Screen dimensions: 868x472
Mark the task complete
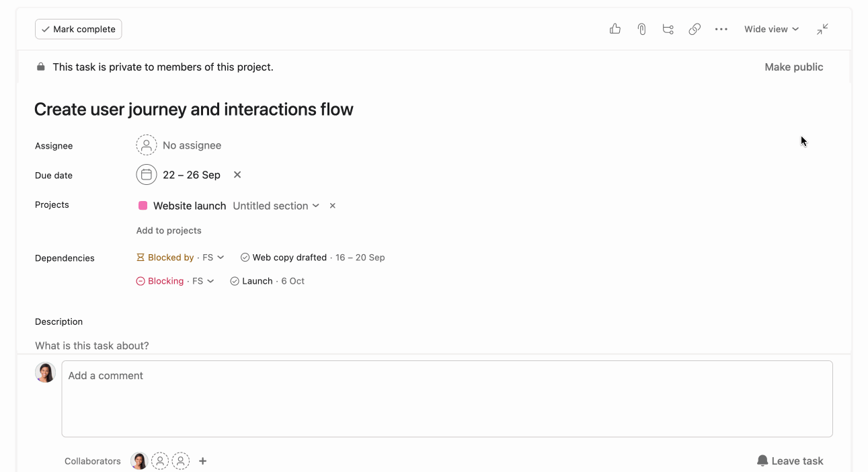point(78,29)
